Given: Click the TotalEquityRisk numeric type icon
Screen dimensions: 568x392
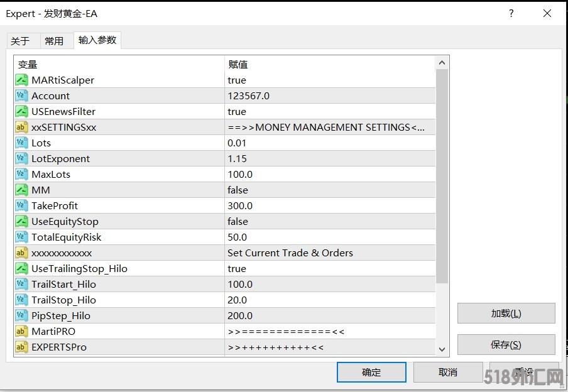Looking at the screenshot, I should tap(21, 237).
